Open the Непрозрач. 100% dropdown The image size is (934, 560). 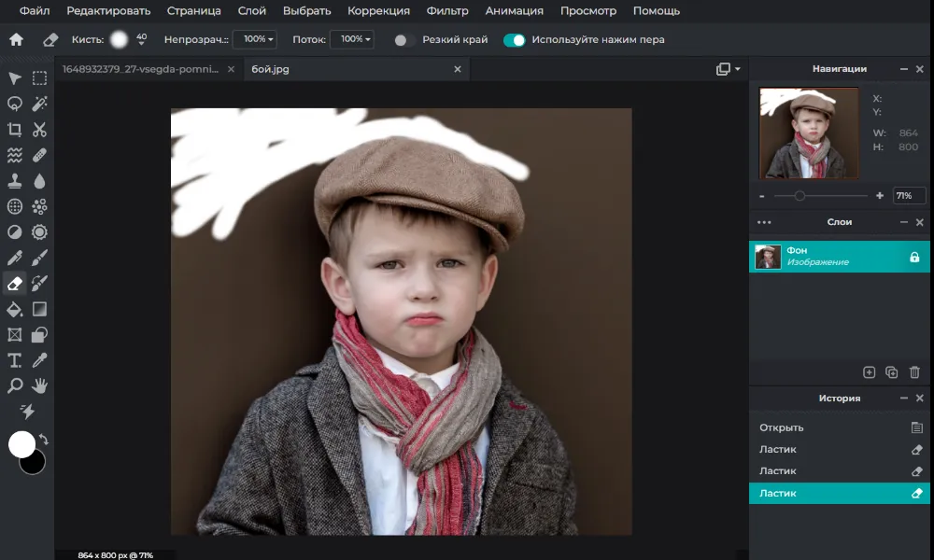click(x=254, y=39)
